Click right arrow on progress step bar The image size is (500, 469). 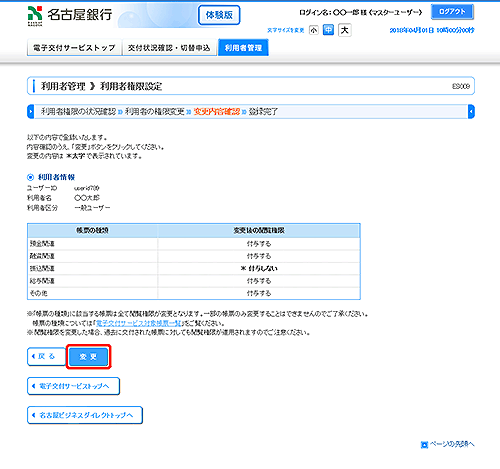tap(471, 111)
